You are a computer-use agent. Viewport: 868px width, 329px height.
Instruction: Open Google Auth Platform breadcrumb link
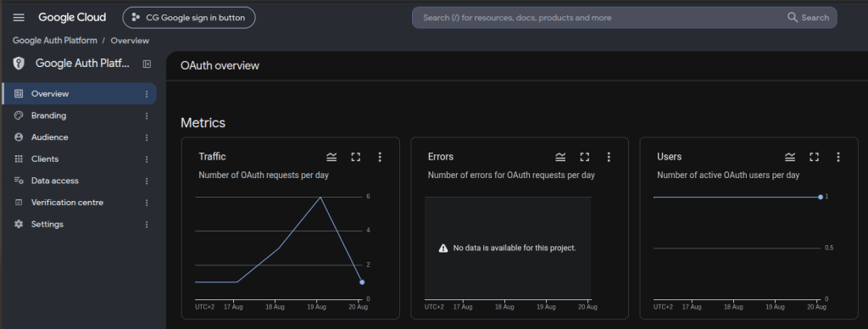pos(55,41)
